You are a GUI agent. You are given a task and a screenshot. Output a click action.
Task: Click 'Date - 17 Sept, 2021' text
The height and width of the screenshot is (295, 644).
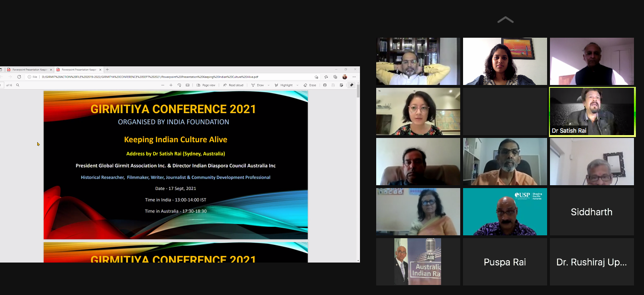point(176,189)
